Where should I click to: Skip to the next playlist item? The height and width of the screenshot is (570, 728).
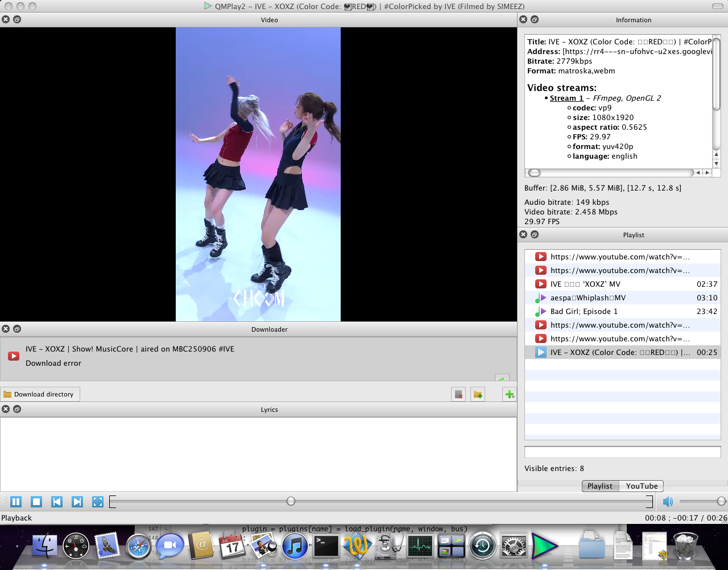pyautogui.click(x=77, y=502)
